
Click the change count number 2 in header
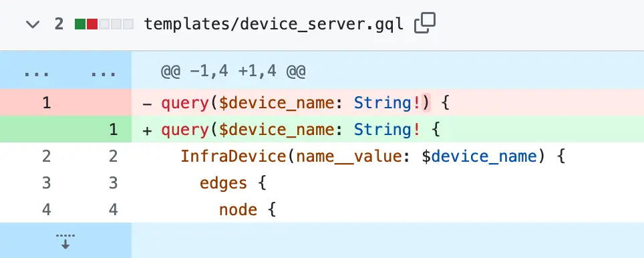coord(59,25)
